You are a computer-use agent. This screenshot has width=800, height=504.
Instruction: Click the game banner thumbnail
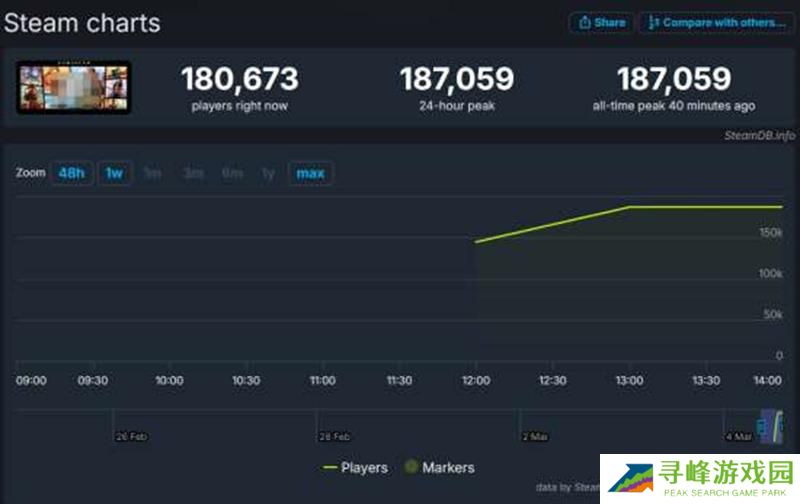74,88
